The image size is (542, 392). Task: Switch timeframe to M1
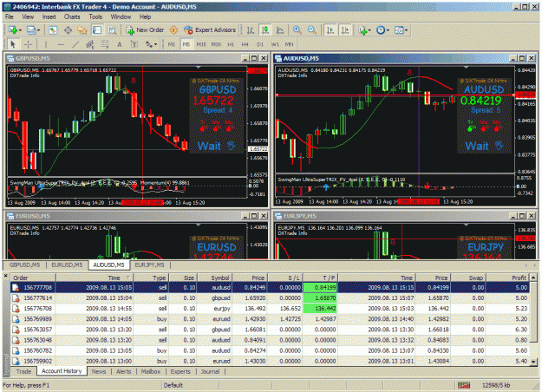pyautogui.click(x=172, y=44)
